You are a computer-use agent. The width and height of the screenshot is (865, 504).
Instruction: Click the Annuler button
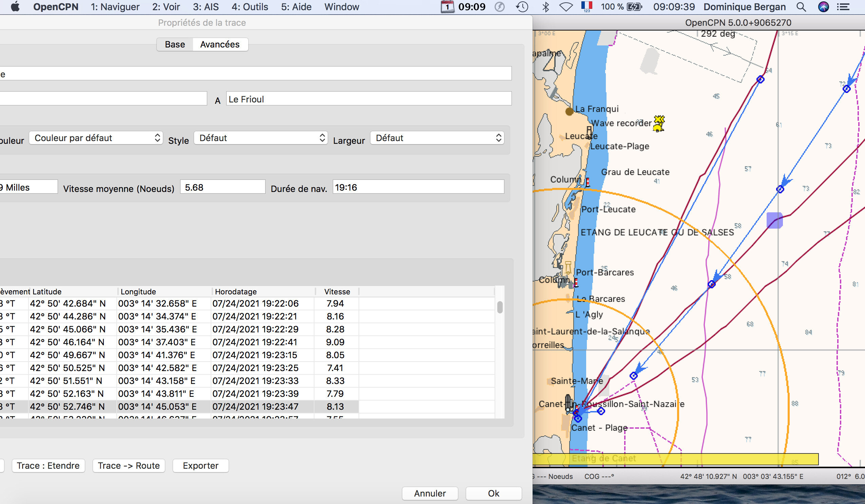point(430,493)
